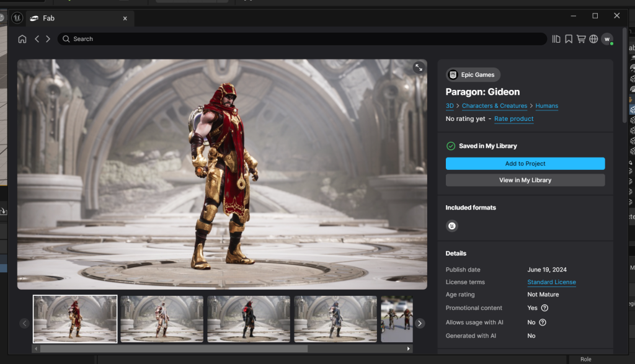Image resolution: width=635 pixels, height=364 pixels.
Task: Switch to the Fab tab
Action: click(80, 18)
